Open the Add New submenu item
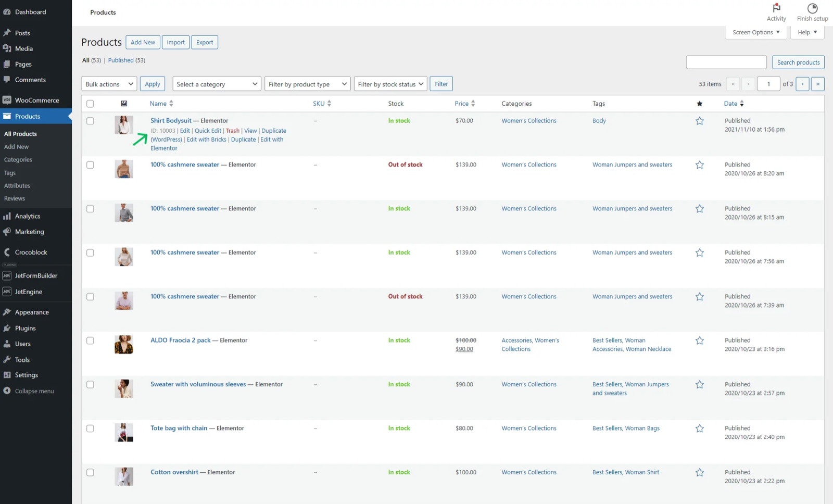 point(16,147)
